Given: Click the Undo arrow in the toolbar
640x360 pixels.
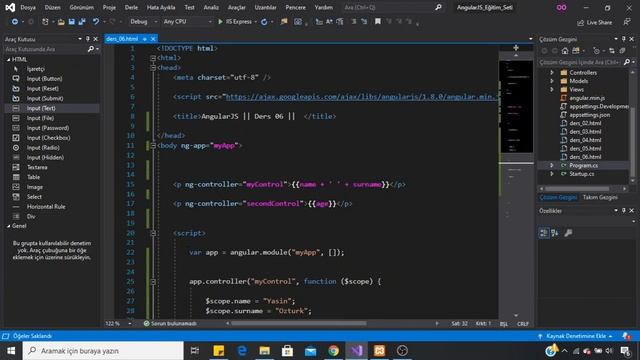Looking at the screenshot, I should tap(96, 22).
